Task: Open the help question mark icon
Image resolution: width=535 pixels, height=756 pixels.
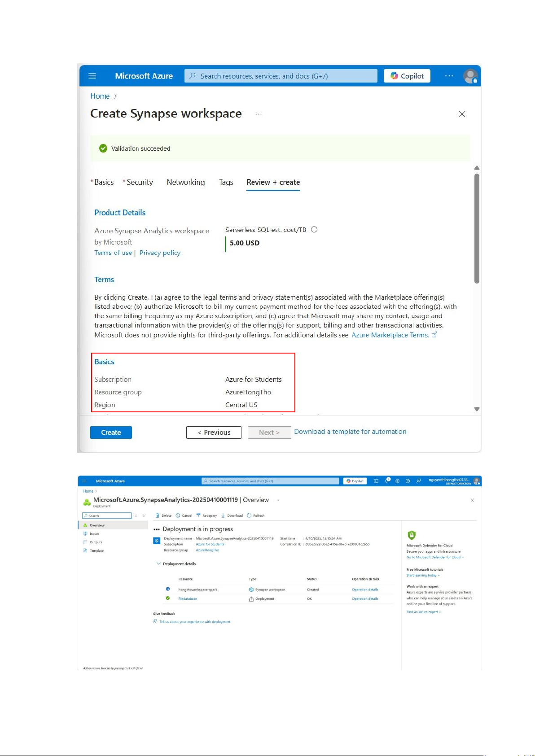Action: pyautogui.click(x=408, y=481)
